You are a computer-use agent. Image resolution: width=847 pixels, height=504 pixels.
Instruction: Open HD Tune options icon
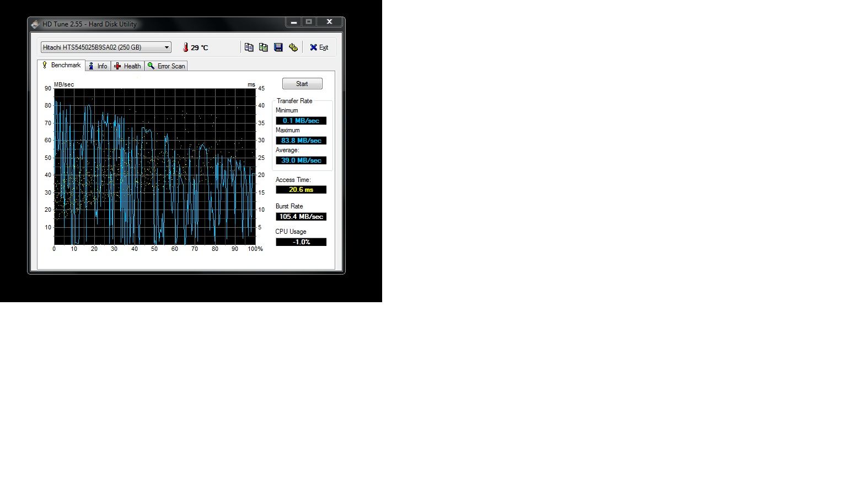(293, 47)
